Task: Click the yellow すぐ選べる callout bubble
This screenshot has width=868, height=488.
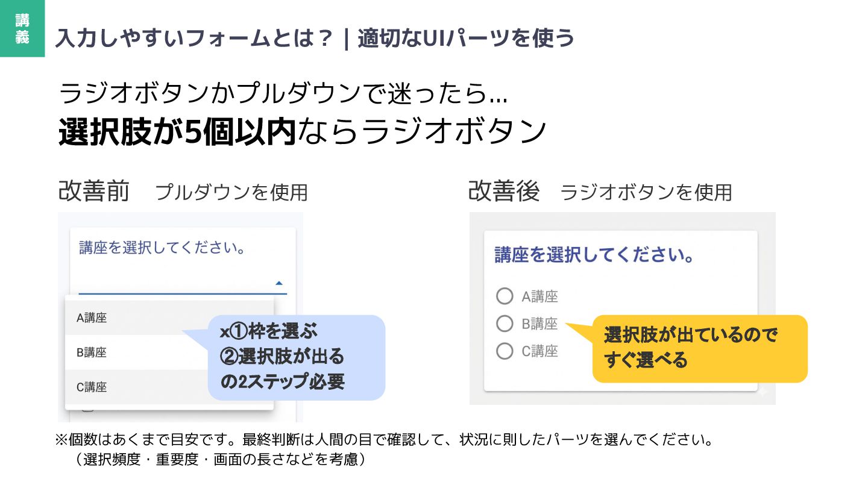Action: tap(699, 348)
